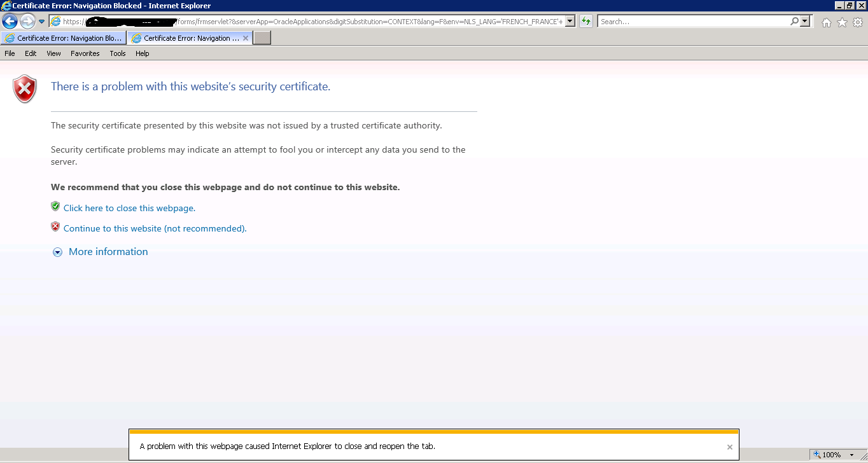Click 'Click here to close this webpage' link

tap(129, 208)
